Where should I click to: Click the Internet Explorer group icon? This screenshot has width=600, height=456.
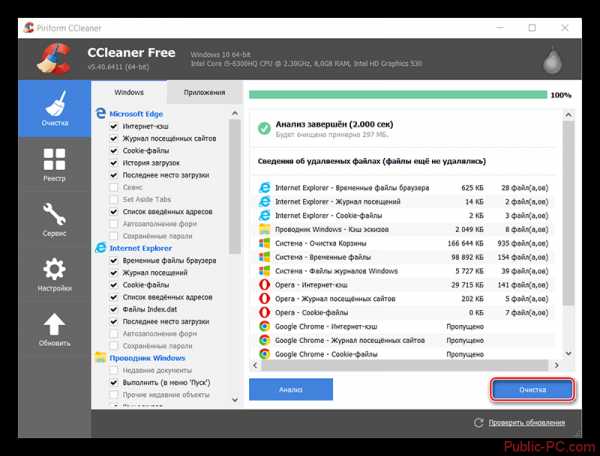101,248
